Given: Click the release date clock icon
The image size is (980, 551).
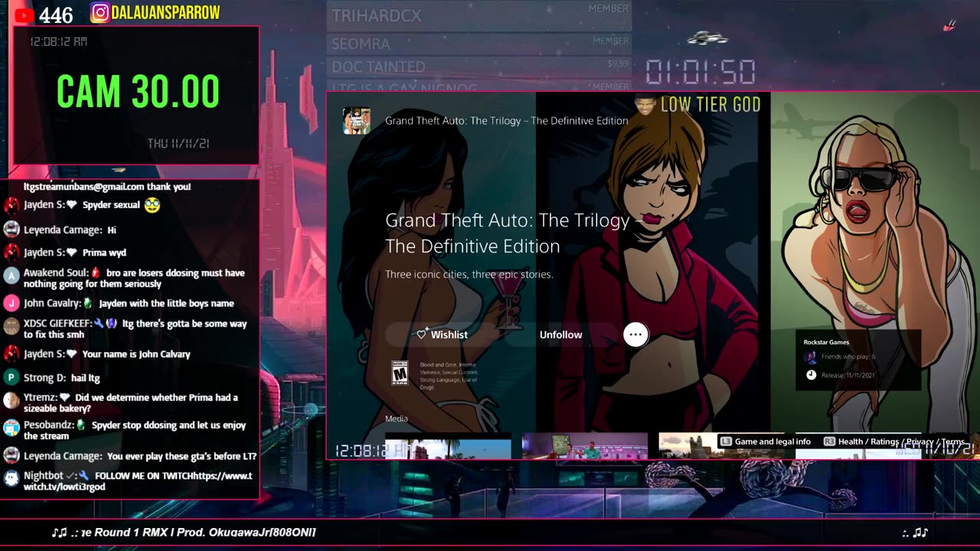Looking at the screenshot, I should click(811, 375).
